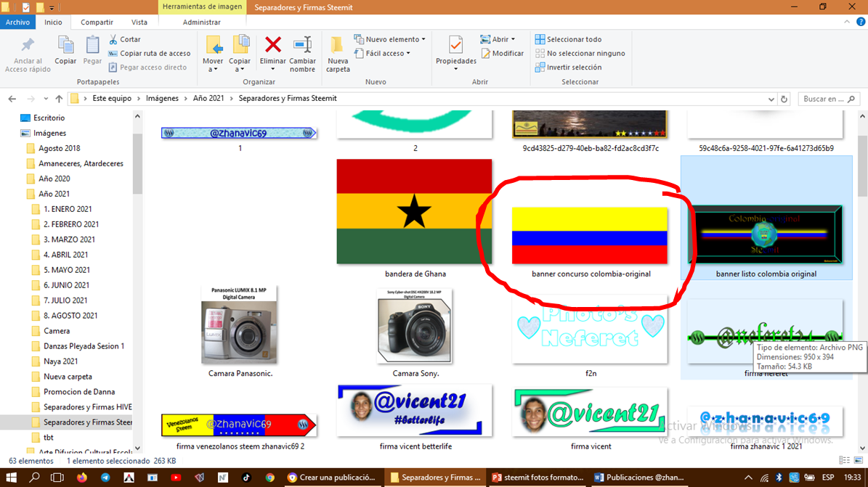This screenshot has width=868, height=487.
Task: Open Task View on the taskbar
Action: 57,478
